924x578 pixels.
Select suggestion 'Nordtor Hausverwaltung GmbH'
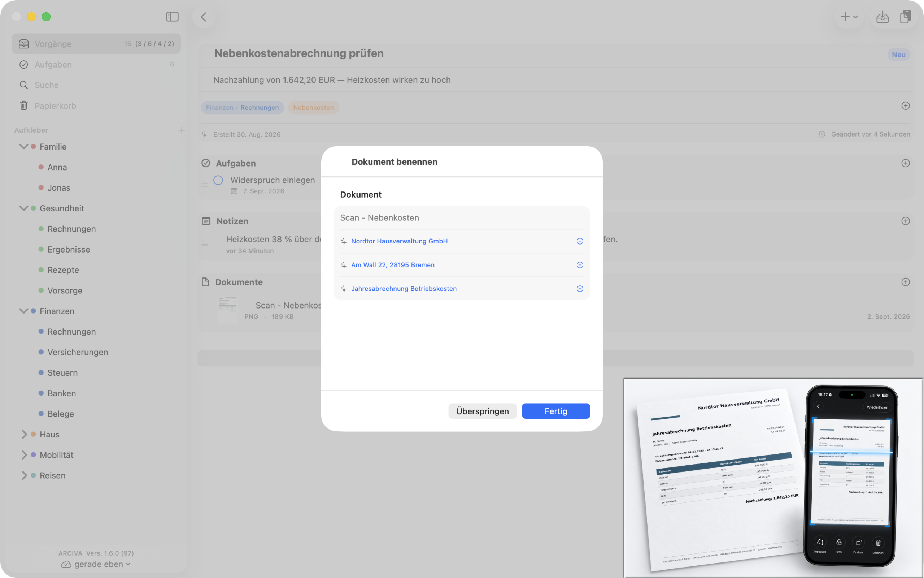click(400, 241)
